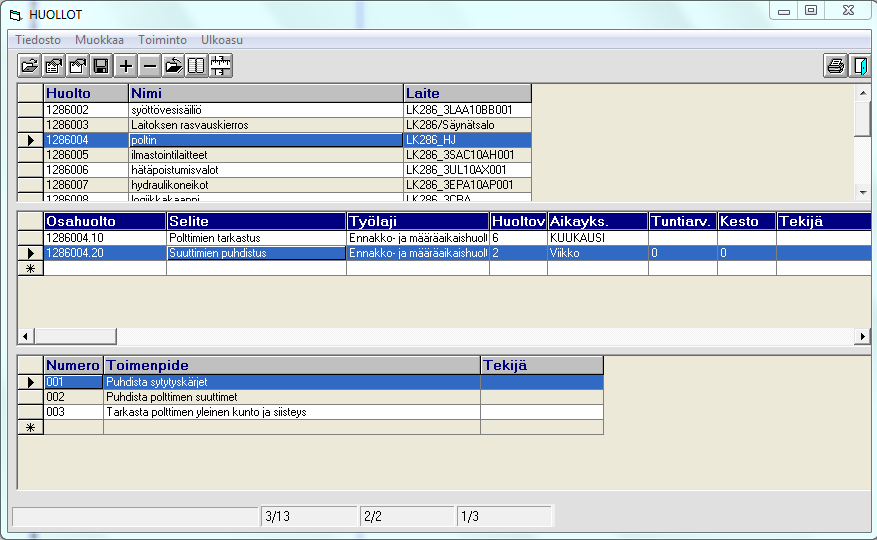Add a record with the plus icon

(x=126, y=66)
